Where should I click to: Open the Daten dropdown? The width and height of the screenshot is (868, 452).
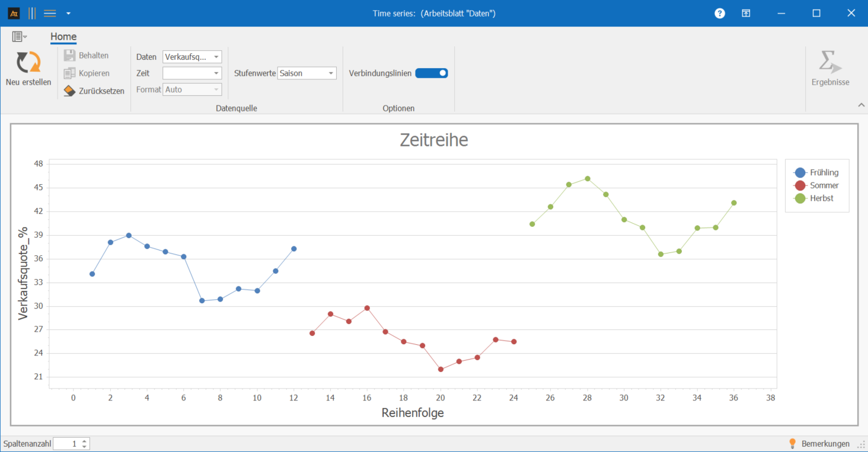[216, 57]
